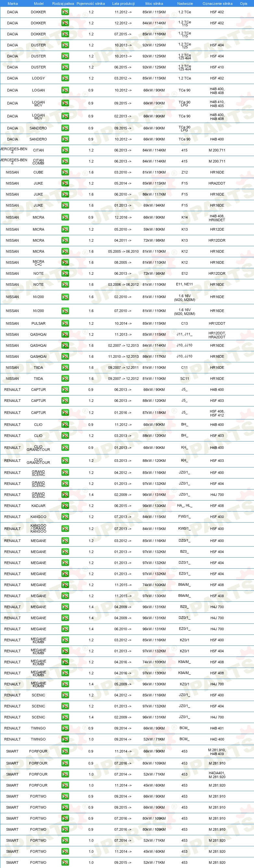Click the '05.2005 -> 06.2010' production years cell

pos(123,251)
